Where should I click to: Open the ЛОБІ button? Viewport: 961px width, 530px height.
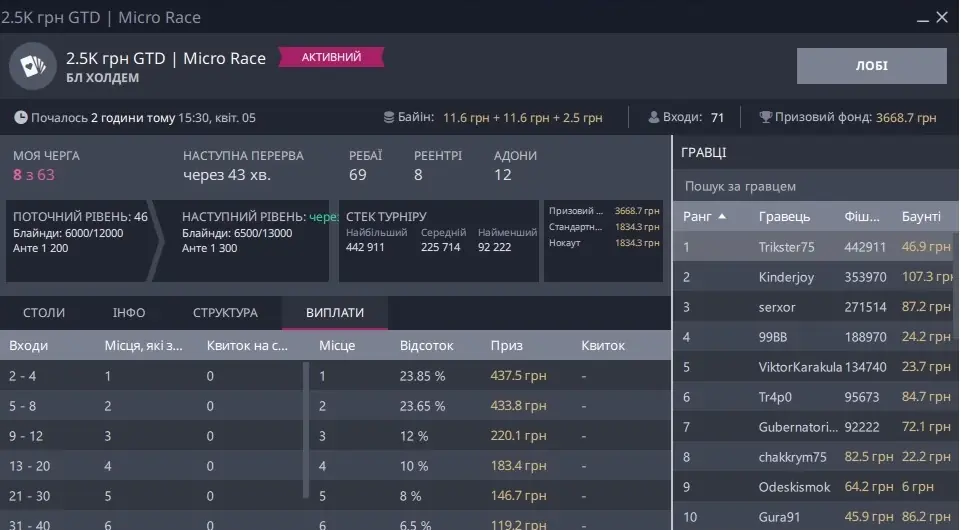pyautogui.click(x=871, y=66)
